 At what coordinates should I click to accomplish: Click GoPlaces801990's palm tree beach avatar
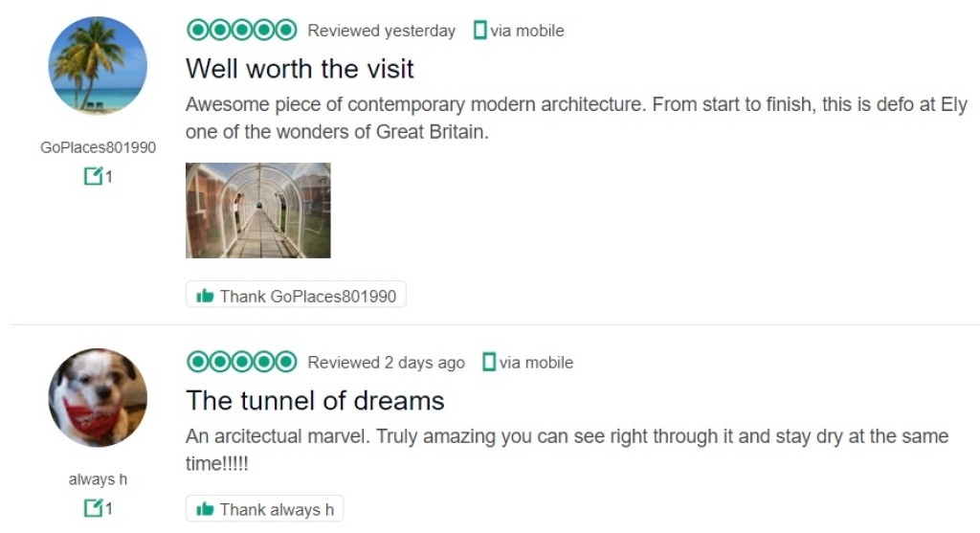click(98, 66)
